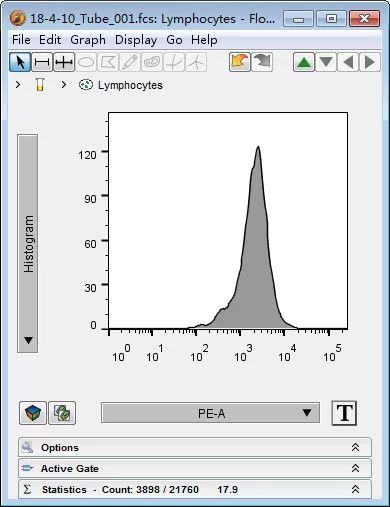Click the 3D cube icon
The height and width of the screenshot is (507, 390).
point(33,413)
